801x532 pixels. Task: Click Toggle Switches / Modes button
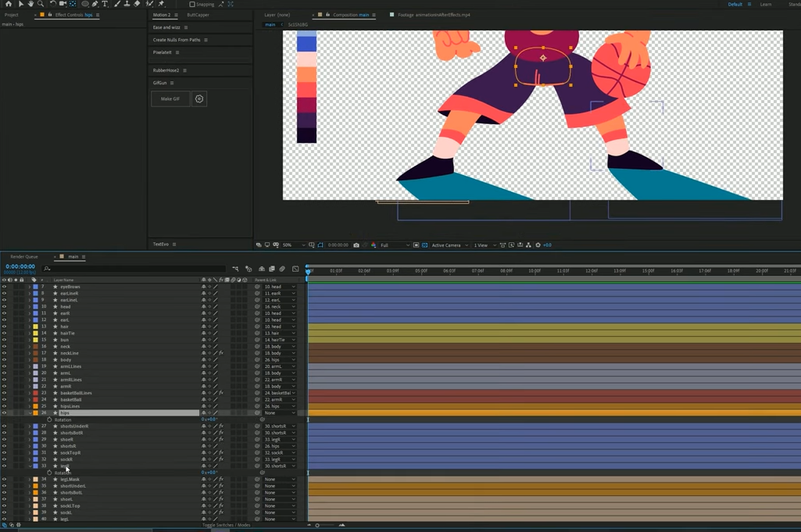pos(227,525)
